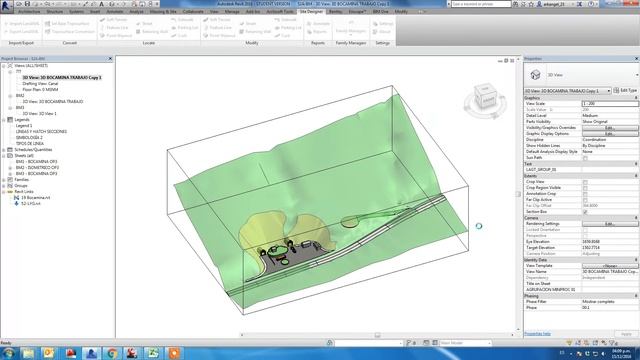Click the About tool icon in Settings panel
This screenshot has width=640, height=360.
coord(375,31)
